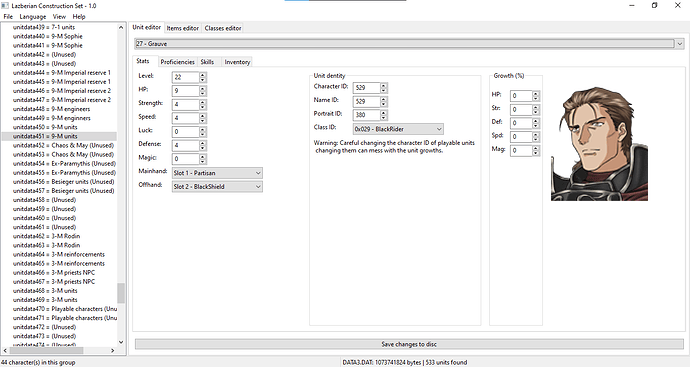Adjust the Luck spinner arrows

coord(202,132)
